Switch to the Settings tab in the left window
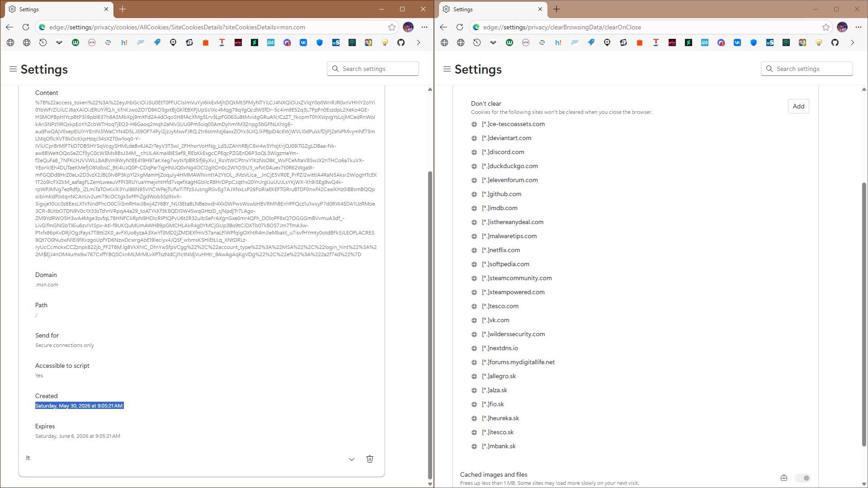868x488 pixels. [59, 9]
